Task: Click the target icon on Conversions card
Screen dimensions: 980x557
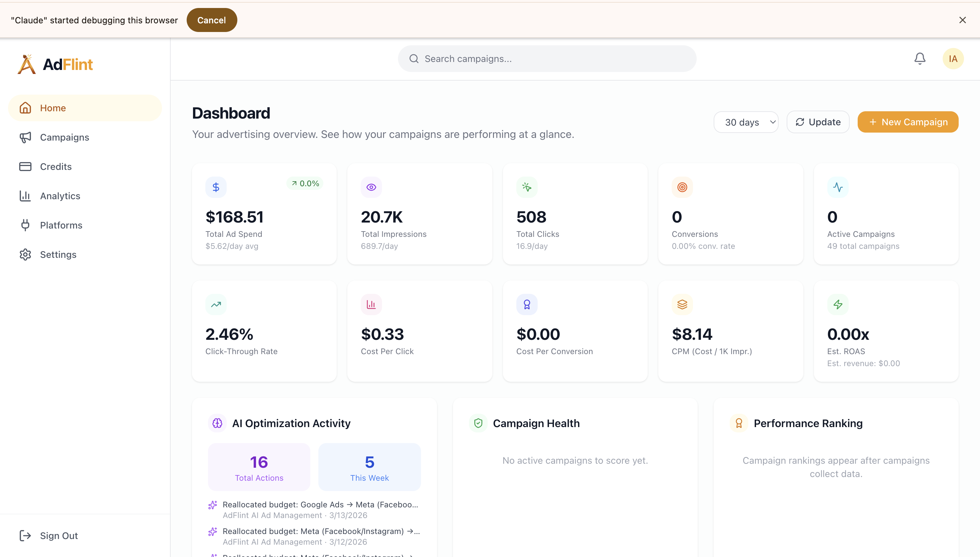Action: [x=682, y=187]
